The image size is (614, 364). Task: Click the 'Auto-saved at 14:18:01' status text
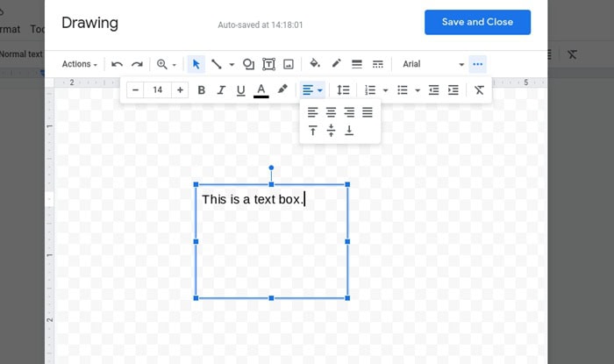click(261, 25)
